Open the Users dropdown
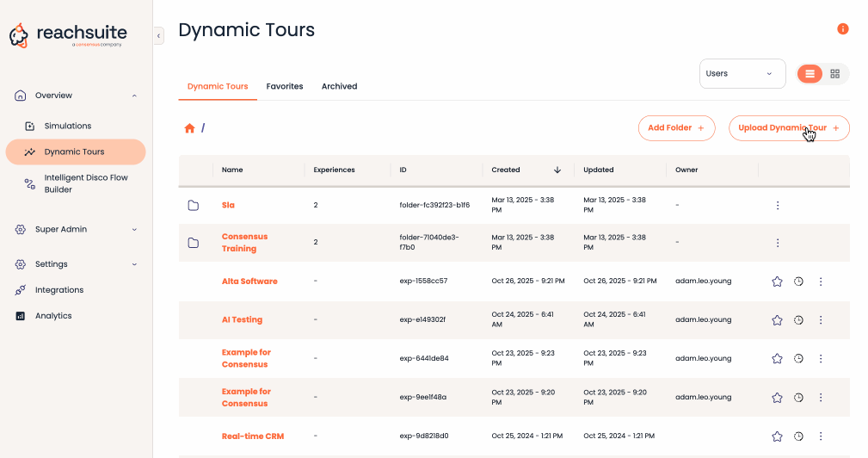Screen dimensions: 868x458 pos(742,74)
